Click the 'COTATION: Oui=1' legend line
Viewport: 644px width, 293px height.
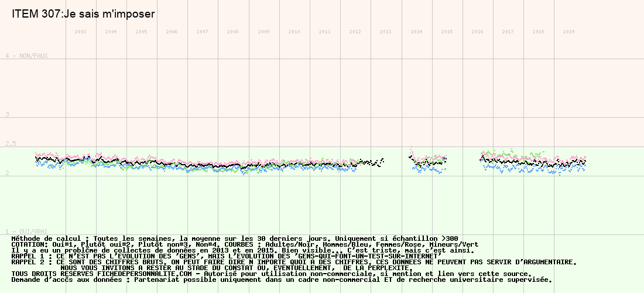pyautogui.click(x=245, y=244)
